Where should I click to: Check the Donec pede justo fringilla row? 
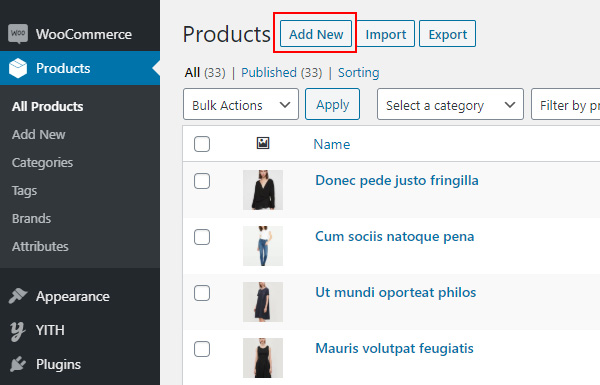click(x=202, y=181)
